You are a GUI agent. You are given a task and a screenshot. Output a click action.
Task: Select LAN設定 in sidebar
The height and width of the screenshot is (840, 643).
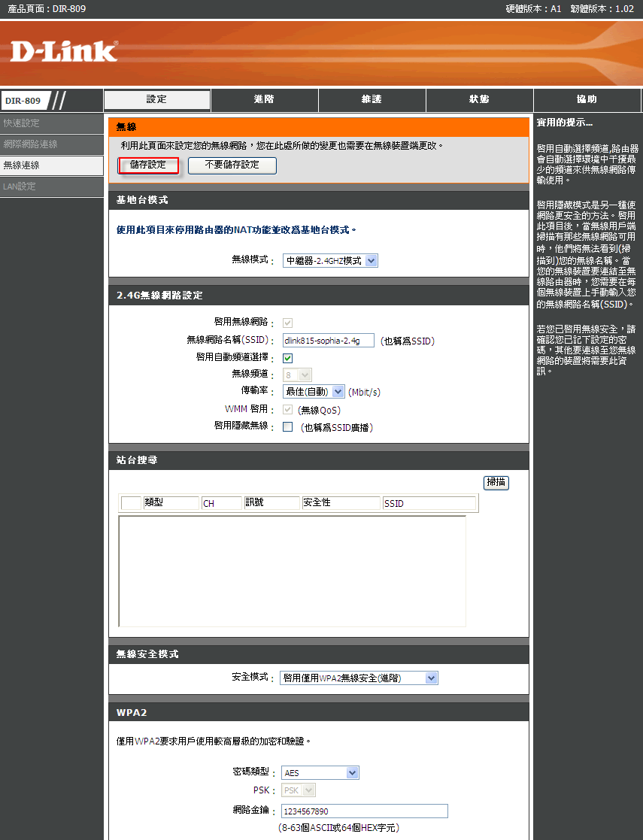tap(51, 186)
